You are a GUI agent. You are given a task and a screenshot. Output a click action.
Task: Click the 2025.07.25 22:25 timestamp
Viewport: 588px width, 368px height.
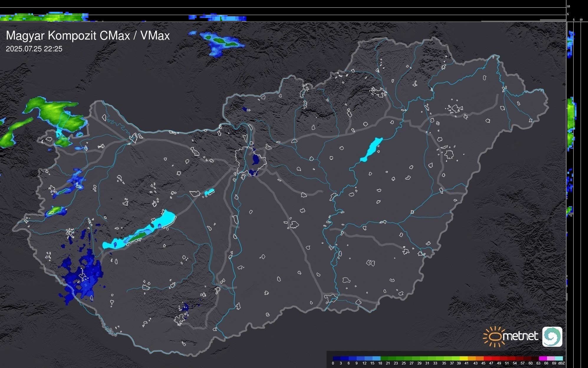click(x=34, y=49)
